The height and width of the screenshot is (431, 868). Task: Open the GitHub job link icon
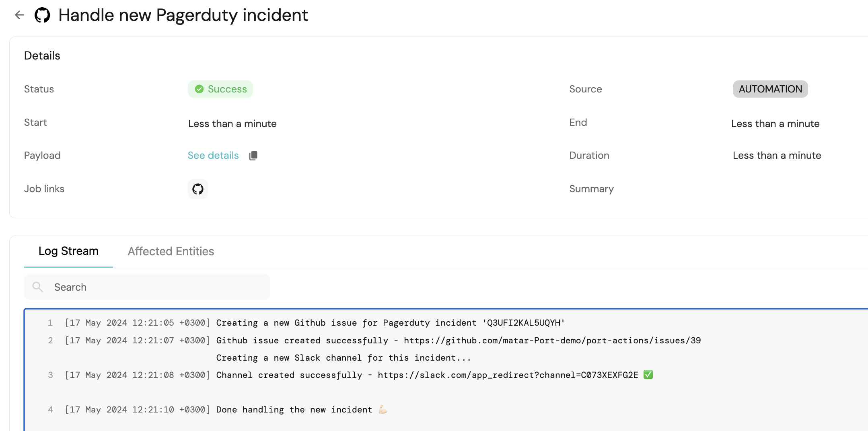tap(197, 189)
